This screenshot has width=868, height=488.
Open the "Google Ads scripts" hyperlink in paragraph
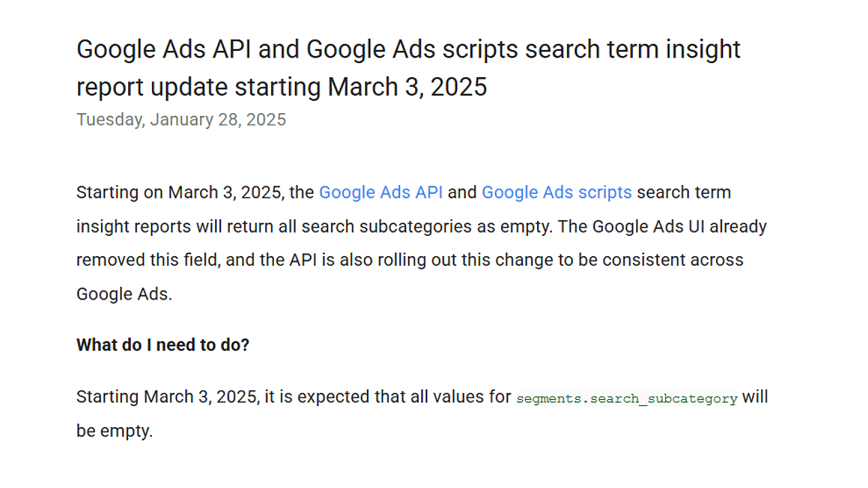tap(556, 192)
